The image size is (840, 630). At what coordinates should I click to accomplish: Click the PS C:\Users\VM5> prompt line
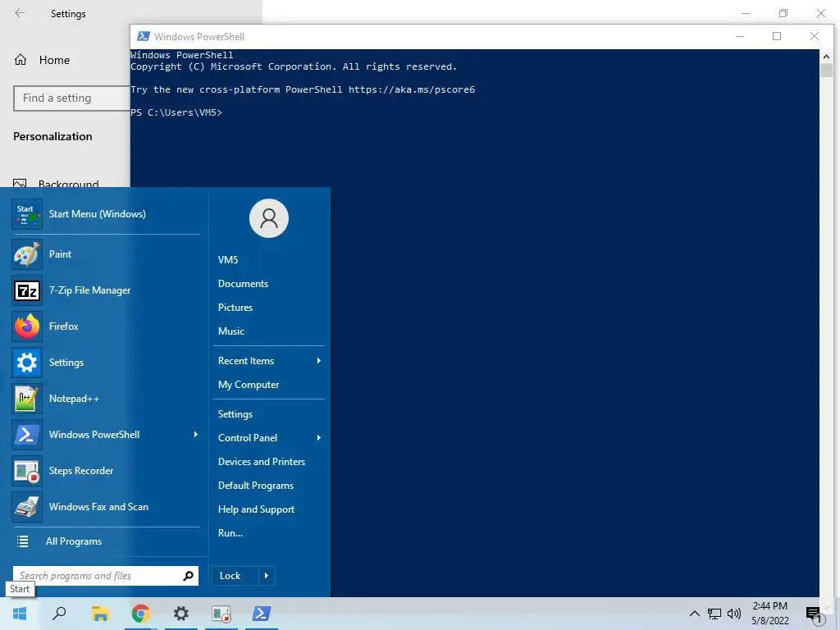176,112
